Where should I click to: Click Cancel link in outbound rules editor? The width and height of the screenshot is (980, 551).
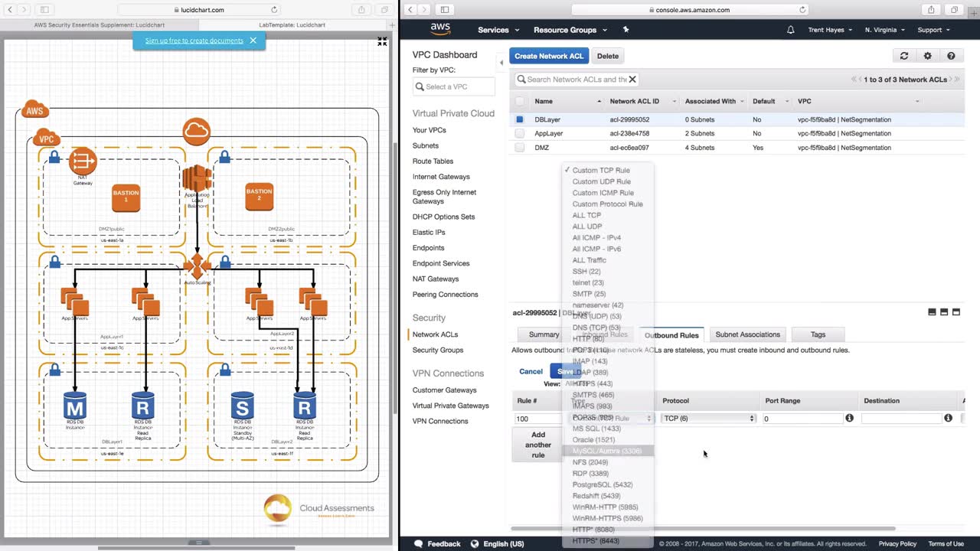[x=531, y=371]
